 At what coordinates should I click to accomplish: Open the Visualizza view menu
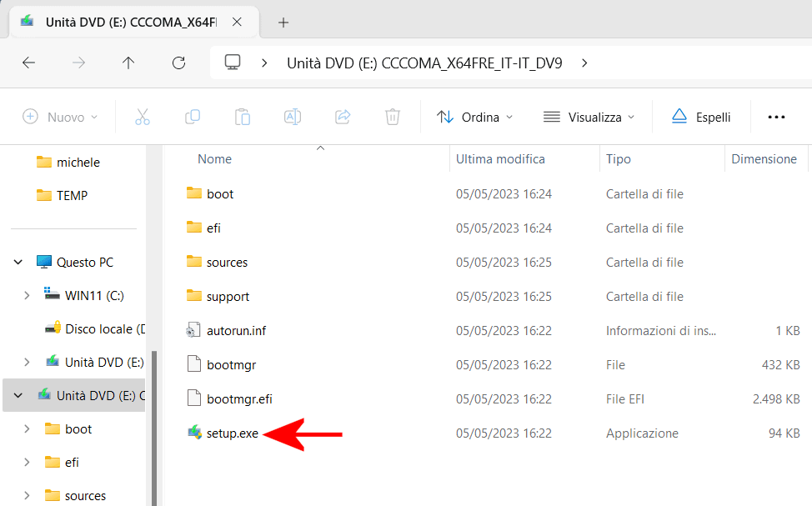[589, 117]
